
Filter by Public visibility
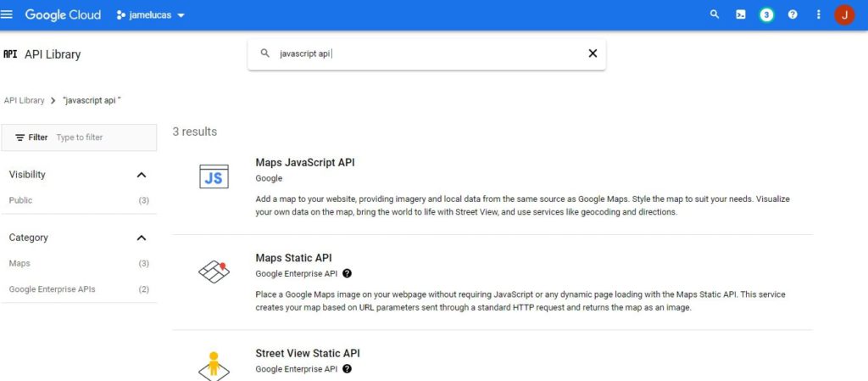point(21,200)
